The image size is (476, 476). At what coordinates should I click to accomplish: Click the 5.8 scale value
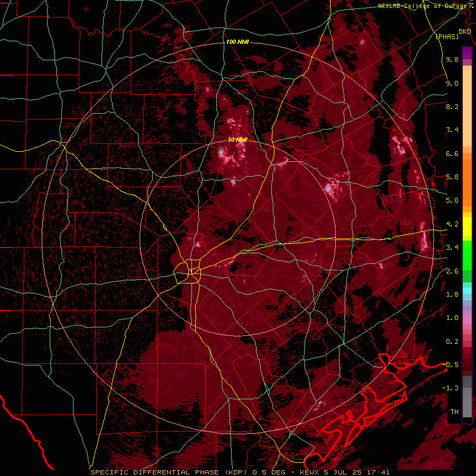coord(452,177)
